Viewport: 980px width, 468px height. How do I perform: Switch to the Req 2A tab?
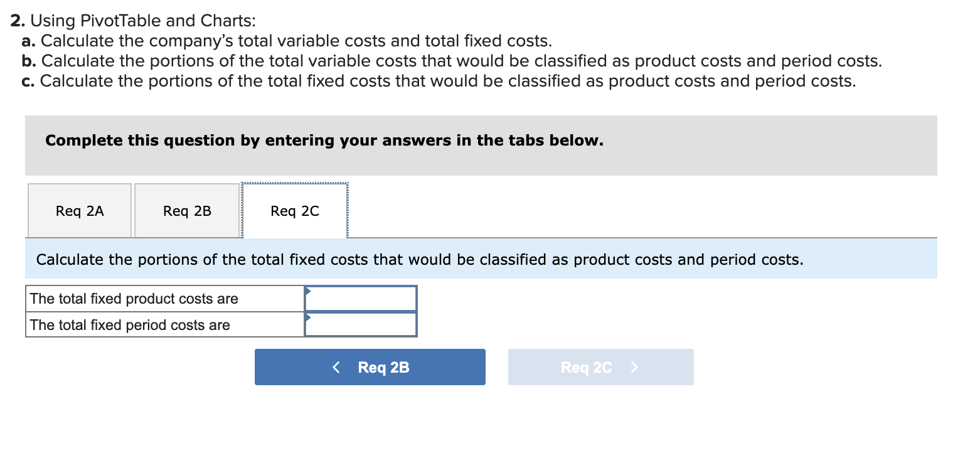point(79,210)
